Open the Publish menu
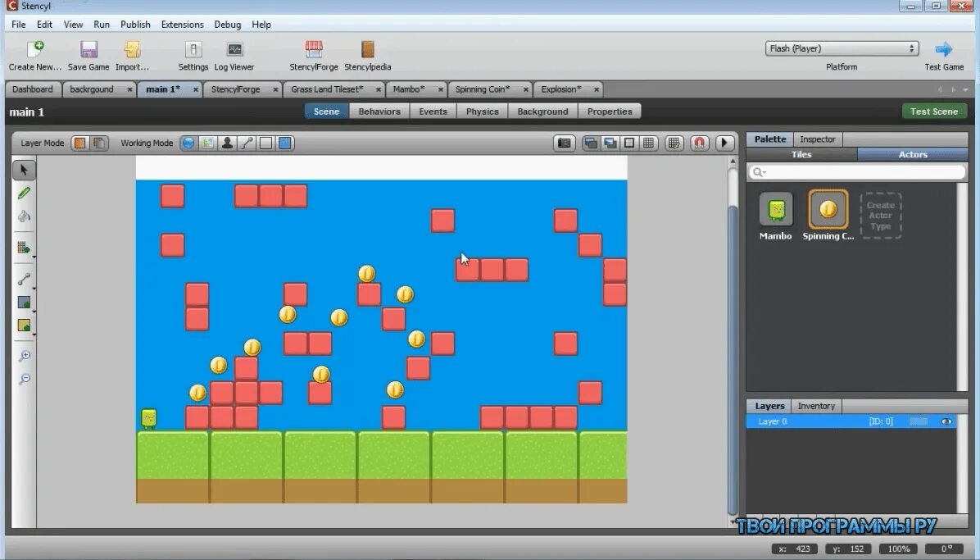The image size is (980, 560). tap(136, 25)
